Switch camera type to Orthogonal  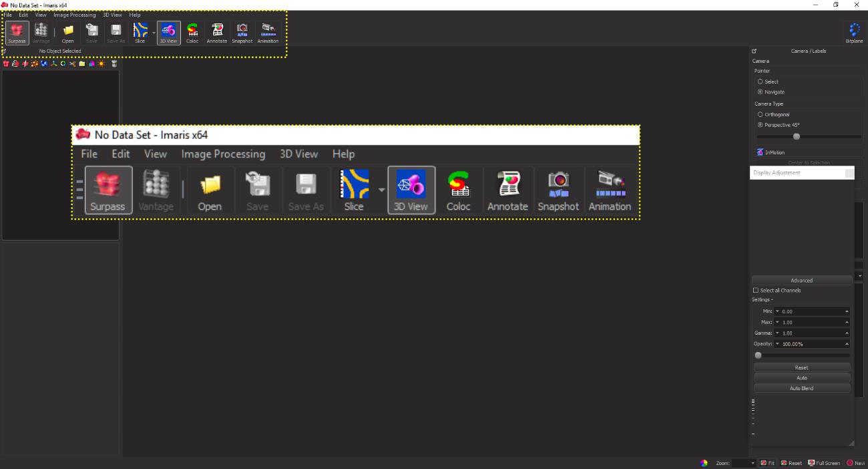pyautogui.click(x=760, y=114)
